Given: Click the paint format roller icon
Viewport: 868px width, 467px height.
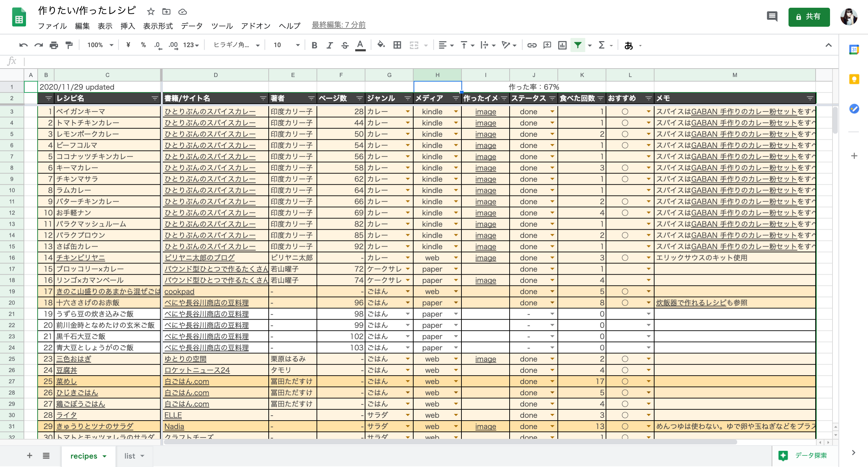Looking at the screenshot, I should point(69,45).
